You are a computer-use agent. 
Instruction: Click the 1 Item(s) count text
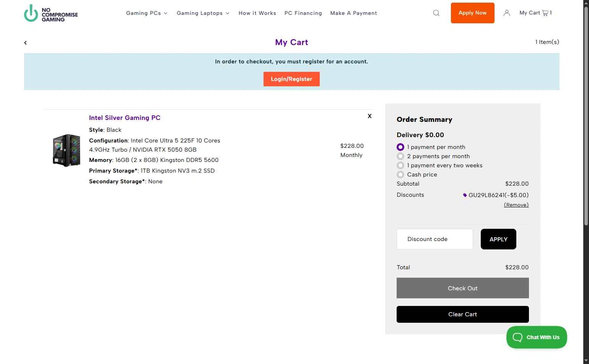pos(547,42)
